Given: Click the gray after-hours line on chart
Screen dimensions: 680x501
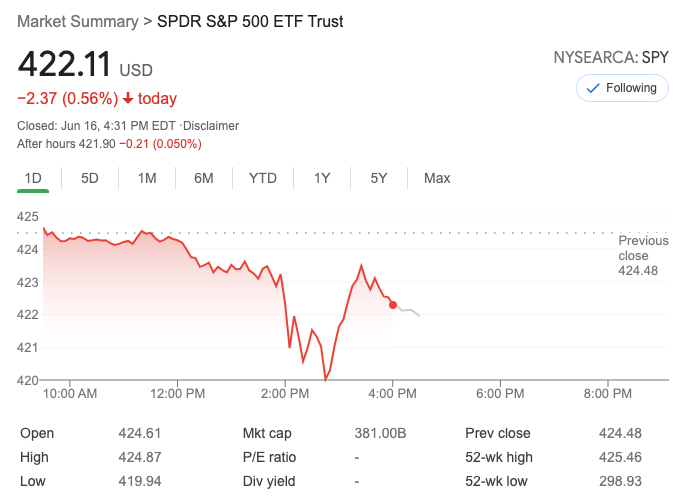Looking at the screenshot, I should pos(409,312).
